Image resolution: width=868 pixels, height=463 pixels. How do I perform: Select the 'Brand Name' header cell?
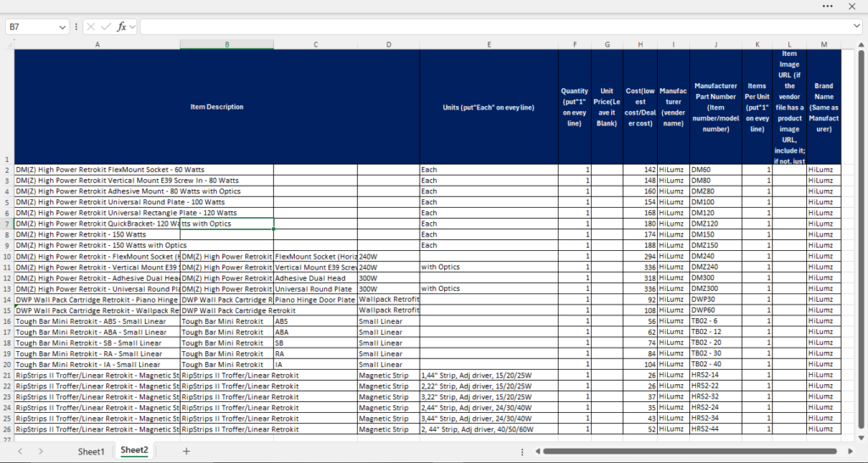[x=824, y=107]
